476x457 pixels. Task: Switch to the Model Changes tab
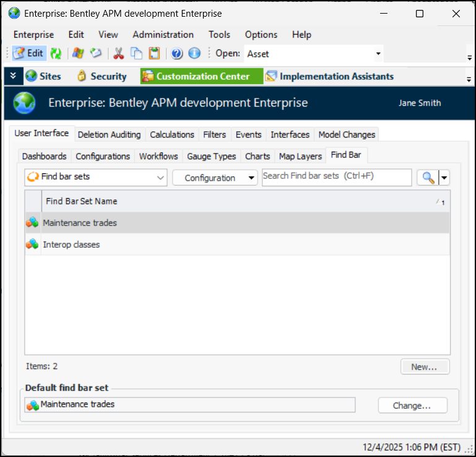click(x=347, y=134)
